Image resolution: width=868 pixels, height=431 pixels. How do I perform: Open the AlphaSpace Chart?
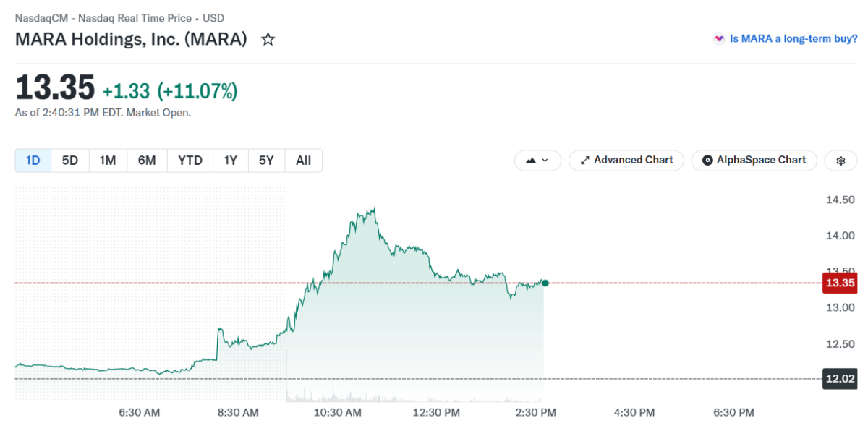[x=754, y=161]
